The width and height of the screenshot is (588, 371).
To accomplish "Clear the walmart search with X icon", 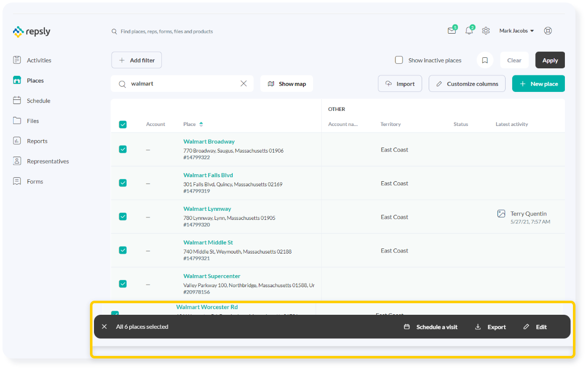I will tap(244, 83).
